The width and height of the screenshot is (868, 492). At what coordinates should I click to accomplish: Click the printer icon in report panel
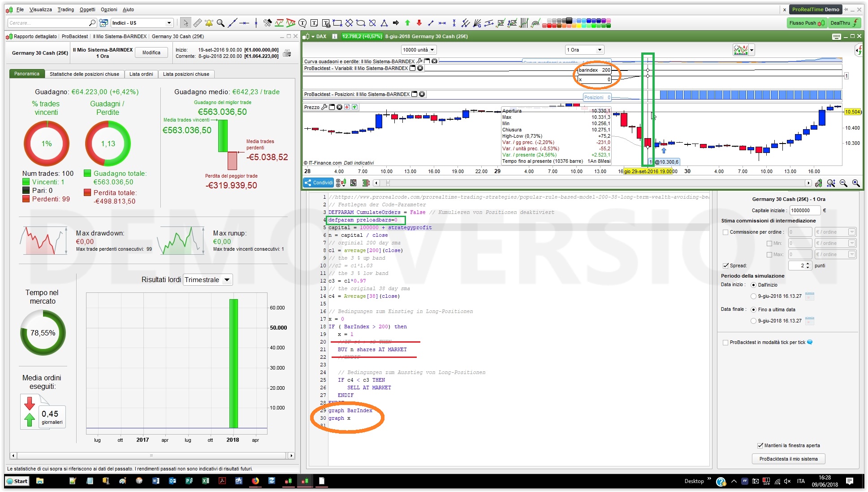pos(287,53)
